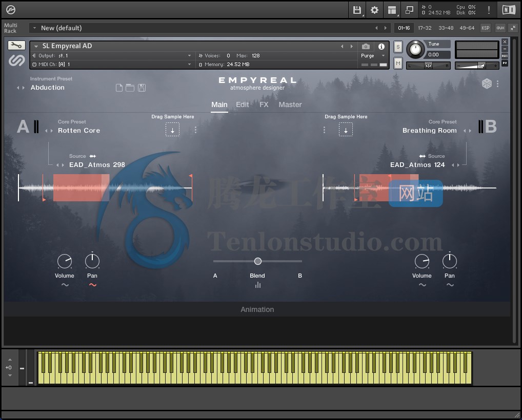
Task: Click the snapshot camera icon
Action: (x=366, y=46)
